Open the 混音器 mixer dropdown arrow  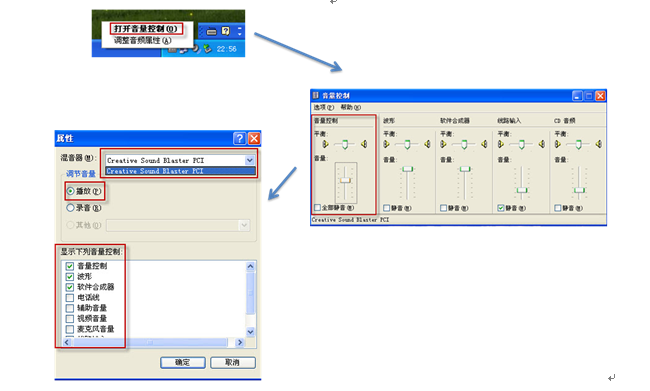coord(249,160)
